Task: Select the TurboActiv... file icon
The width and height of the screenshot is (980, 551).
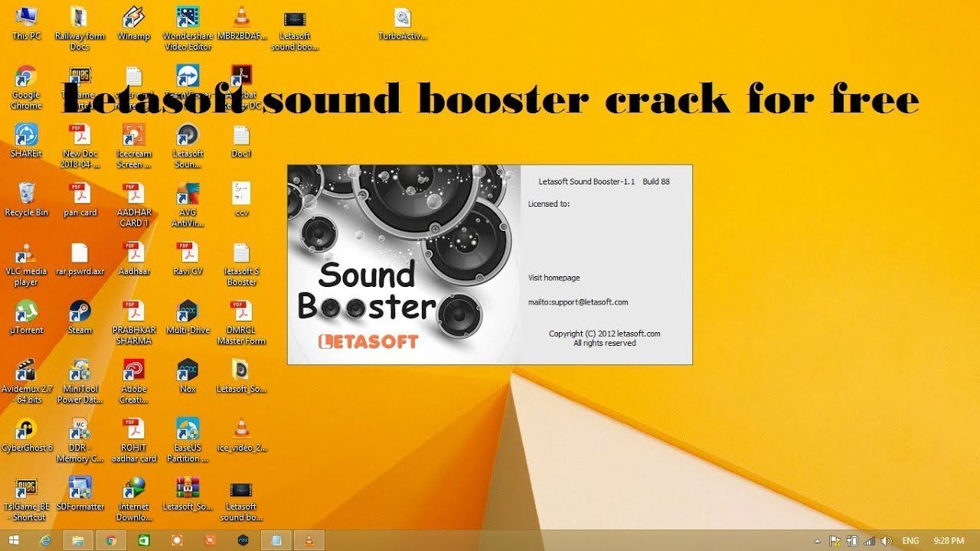Action: [x=403, y=24]
